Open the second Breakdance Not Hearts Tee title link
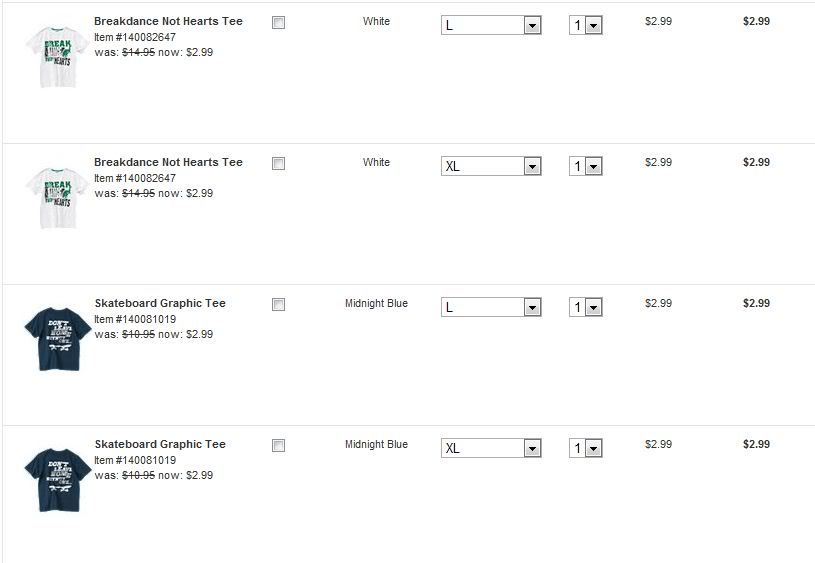Image resolution: width=815 pixels, height=563 pixels. (x=168, y=162)
